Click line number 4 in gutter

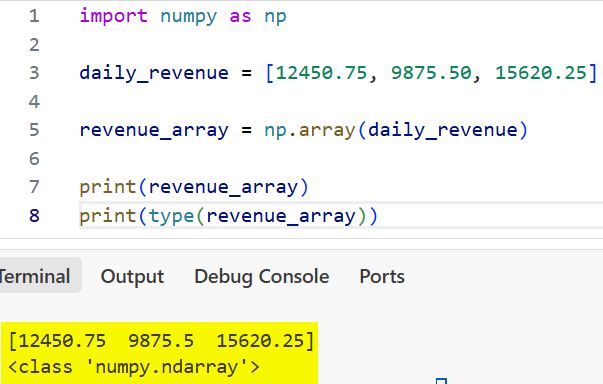point(34,101)
